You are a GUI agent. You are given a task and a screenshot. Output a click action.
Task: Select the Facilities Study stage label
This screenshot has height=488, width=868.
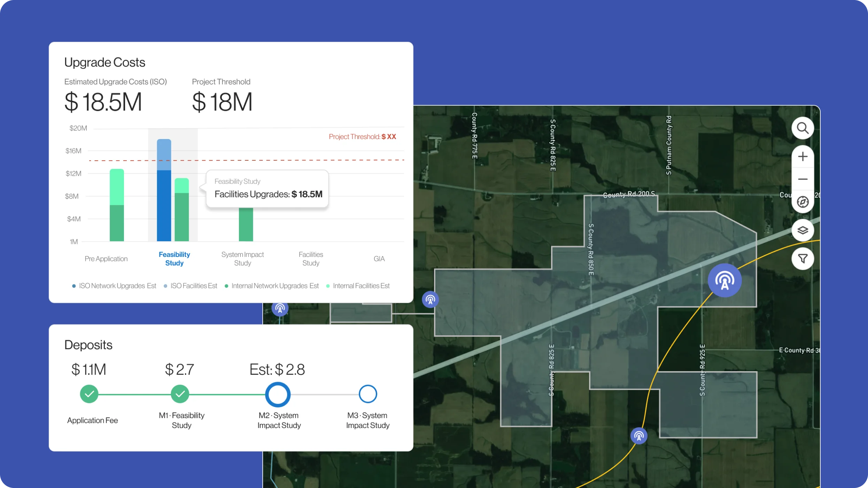(311, 259)
